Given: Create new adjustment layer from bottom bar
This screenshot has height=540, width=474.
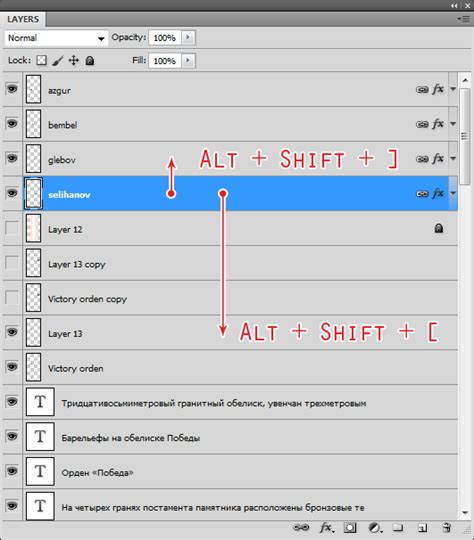Looking at the screenshot, I should pyautogui.click(x=374, y=527).
